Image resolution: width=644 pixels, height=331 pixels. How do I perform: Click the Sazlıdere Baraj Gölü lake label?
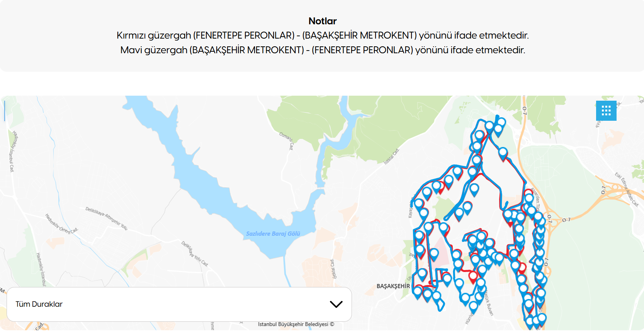pyautogui.click(x=273, y=234)
